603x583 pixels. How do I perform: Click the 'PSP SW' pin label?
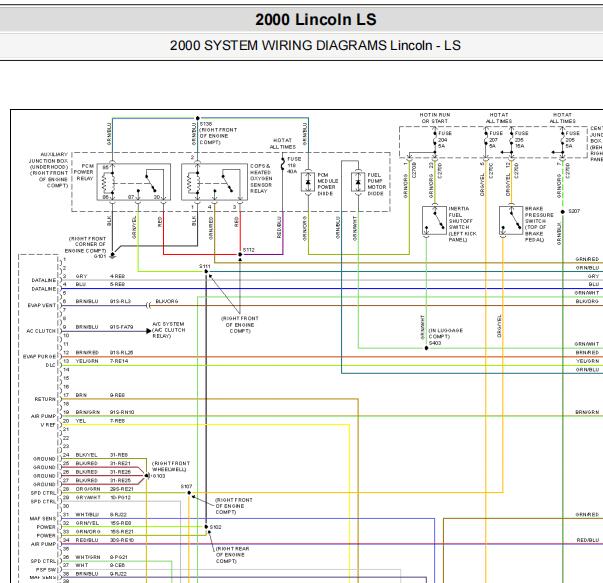click(46, 570)
